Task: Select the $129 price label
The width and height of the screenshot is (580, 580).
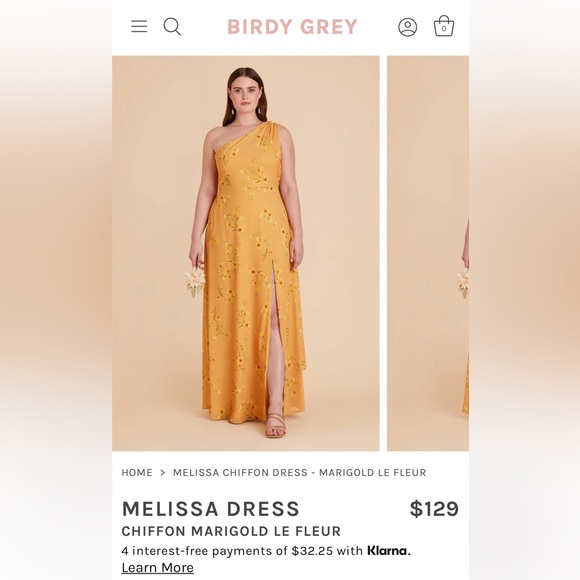Action: click(x=434, y=509)
